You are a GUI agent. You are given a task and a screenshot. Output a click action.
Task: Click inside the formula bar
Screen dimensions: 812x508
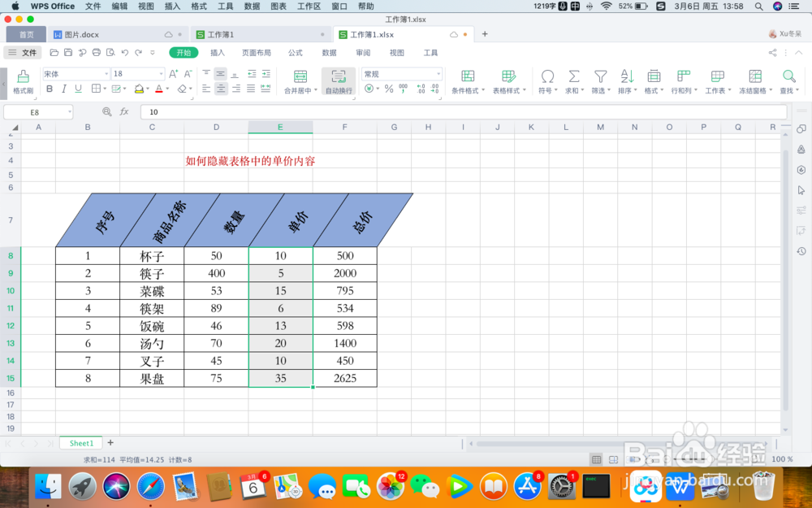pyautogui.click(x=325, y=112)
